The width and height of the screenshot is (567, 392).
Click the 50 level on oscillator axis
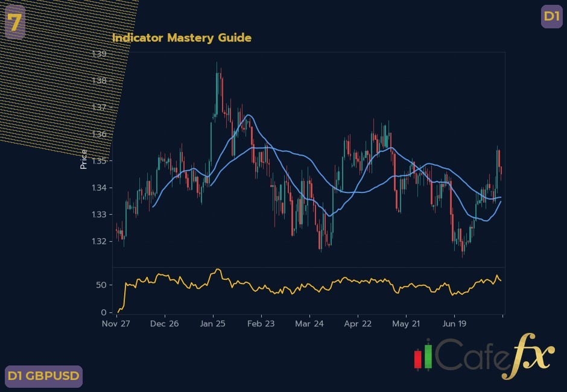click(101, 285)
